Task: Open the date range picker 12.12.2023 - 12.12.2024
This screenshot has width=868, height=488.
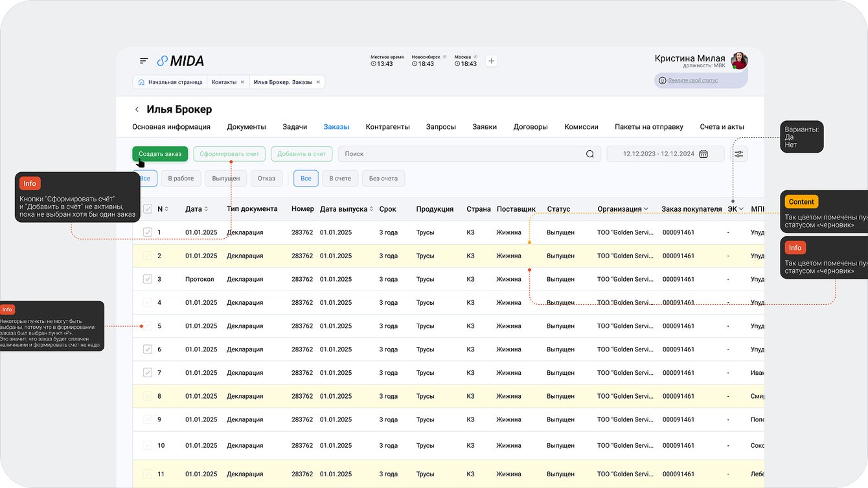Action: [665, 154]
